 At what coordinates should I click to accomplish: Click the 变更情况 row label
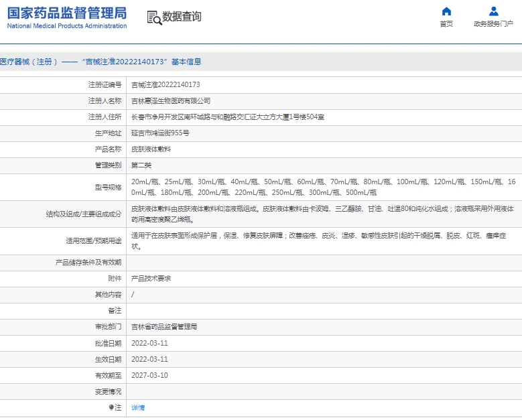tap(108, 391)
